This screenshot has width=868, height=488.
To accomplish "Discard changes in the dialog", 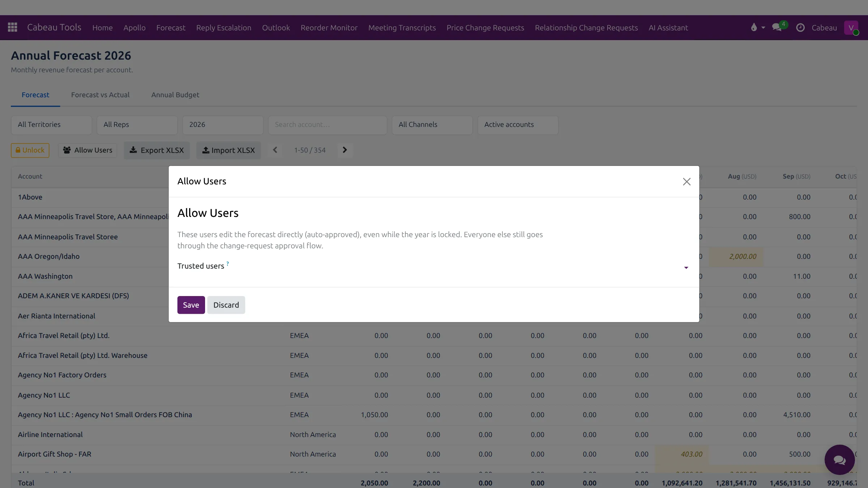I will 226,305.
